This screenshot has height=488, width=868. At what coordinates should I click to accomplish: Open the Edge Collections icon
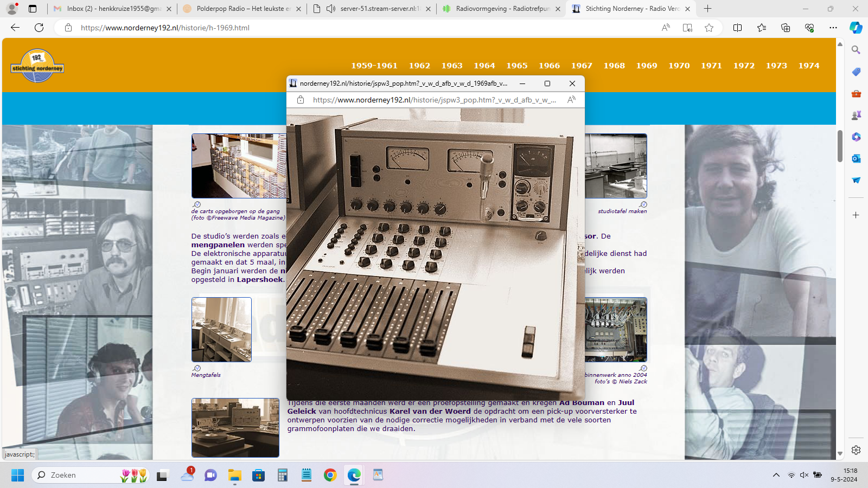[785, 28]
